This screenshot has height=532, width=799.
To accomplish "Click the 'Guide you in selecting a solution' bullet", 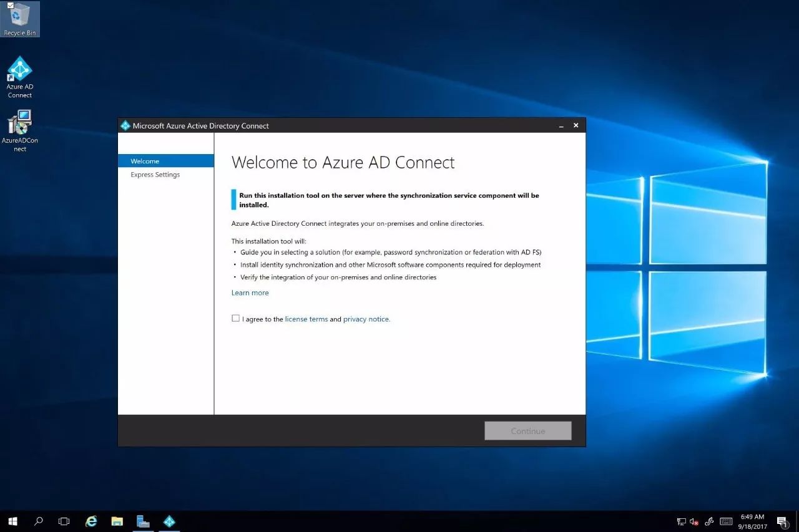I will (x=391, y=252).
